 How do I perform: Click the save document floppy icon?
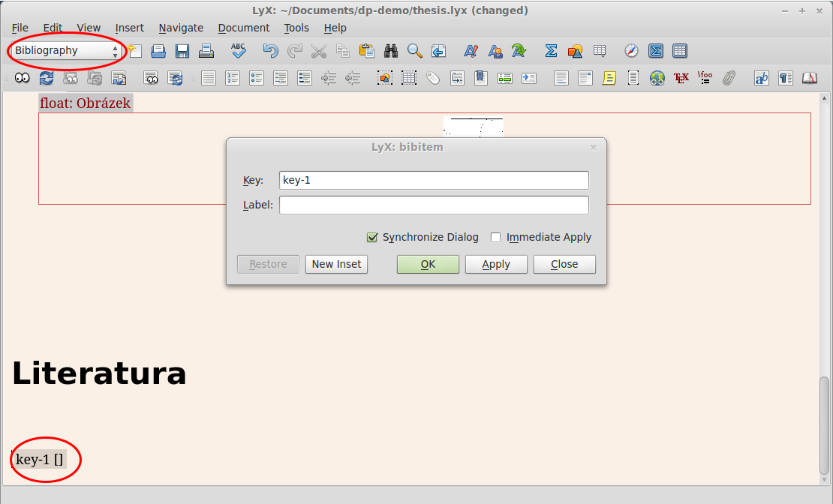[182, 51]
